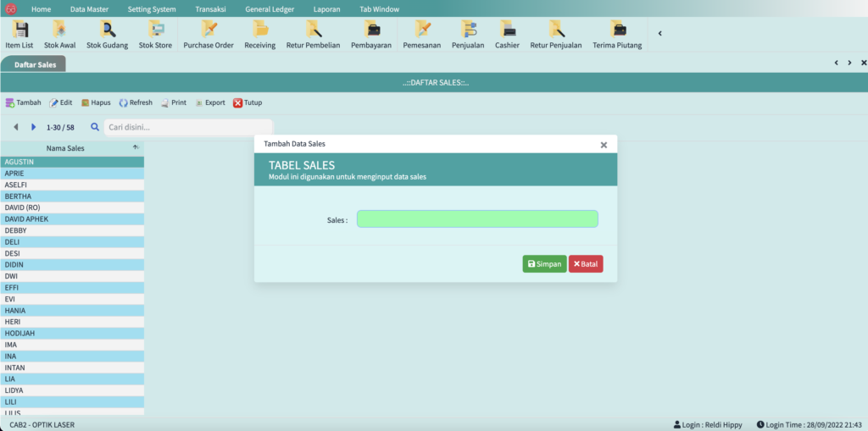
Task: Click Tambah to add a sales record
Action: coord(23,102)
